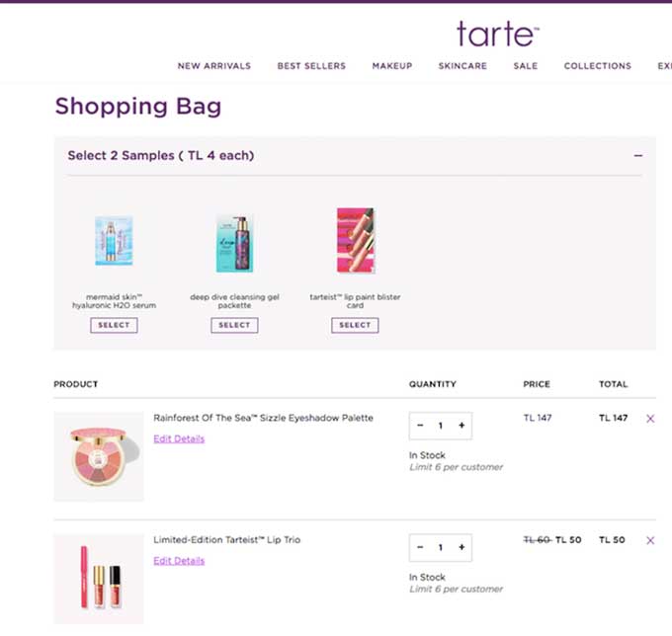672x636 pixels.
Task: Click the Shopping Bag heading
Action: pos(138,107)
